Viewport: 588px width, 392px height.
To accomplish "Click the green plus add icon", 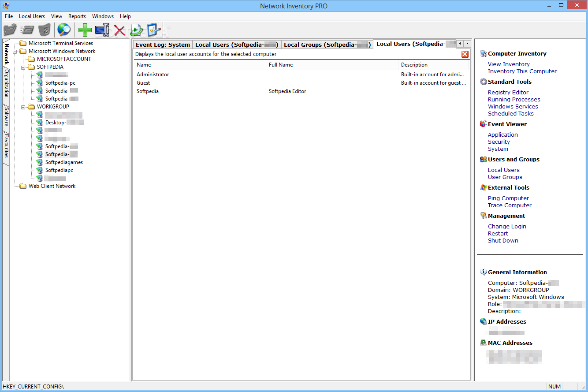I will coord(85,30).
